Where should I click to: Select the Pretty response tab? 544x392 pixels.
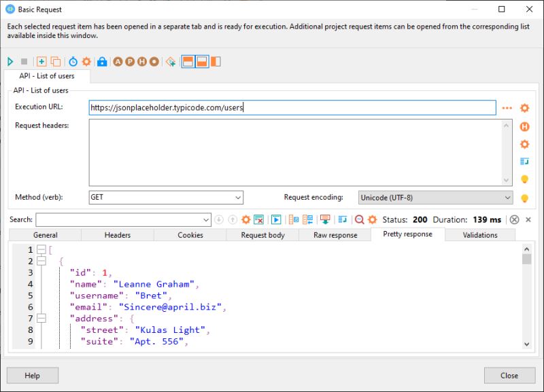[407, 234]
